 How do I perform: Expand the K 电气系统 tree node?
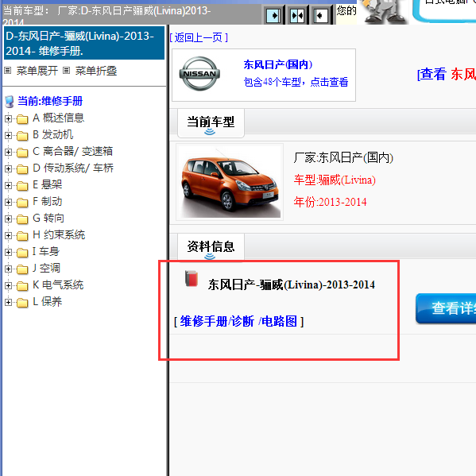[8, 285]
